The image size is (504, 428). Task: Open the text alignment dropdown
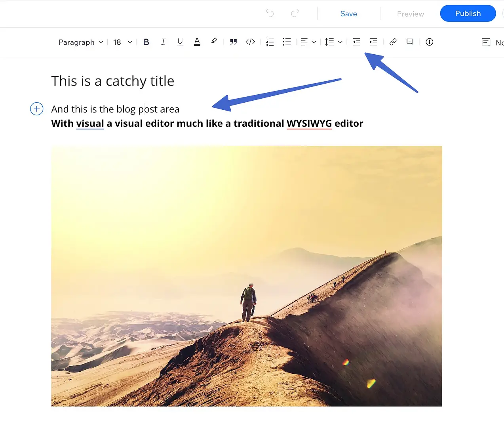coord(308,42)
